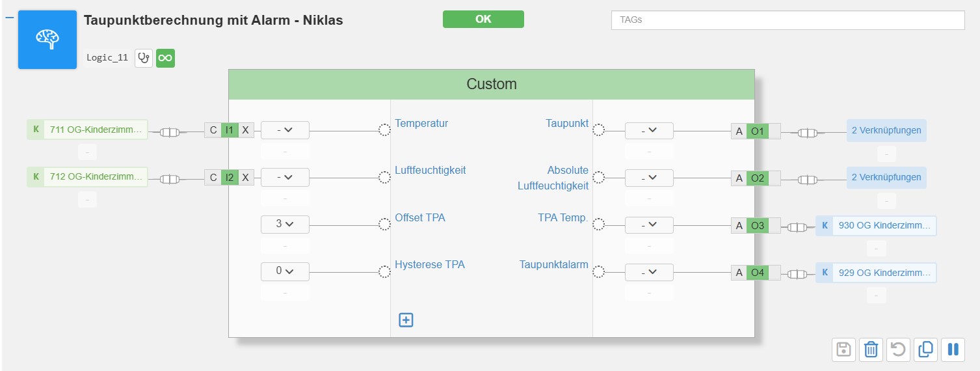Click the brain logic icon tile
Image resolution: width=980 pixels, height=371 pixels.
(47, 40)
